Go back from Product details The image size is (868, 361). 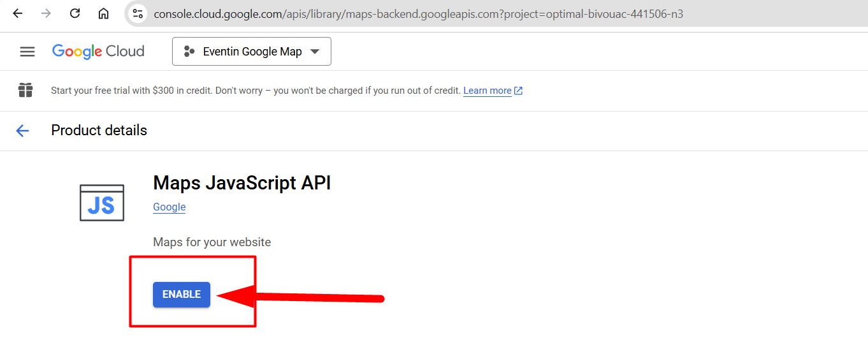(22, 131)
